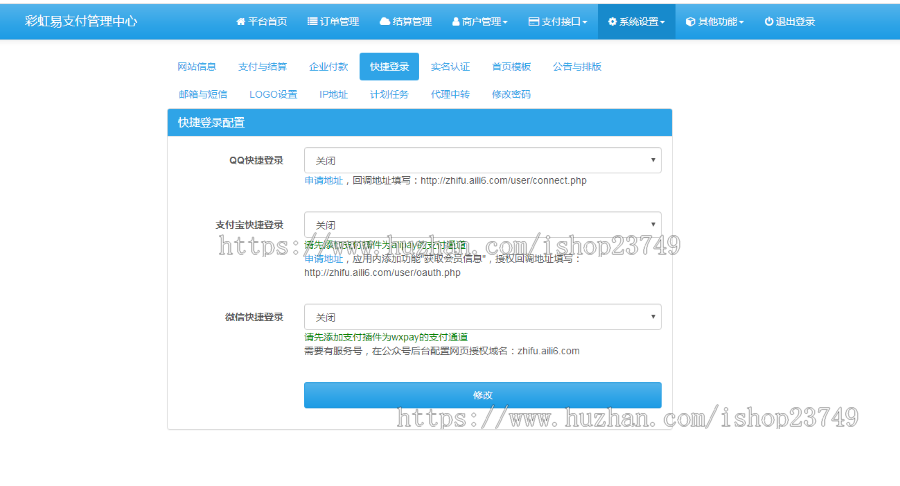The height and width of the screenshot is (486, 900).
Task: Expand the 其他功能 dropdown caret
Action: point(742,22)
